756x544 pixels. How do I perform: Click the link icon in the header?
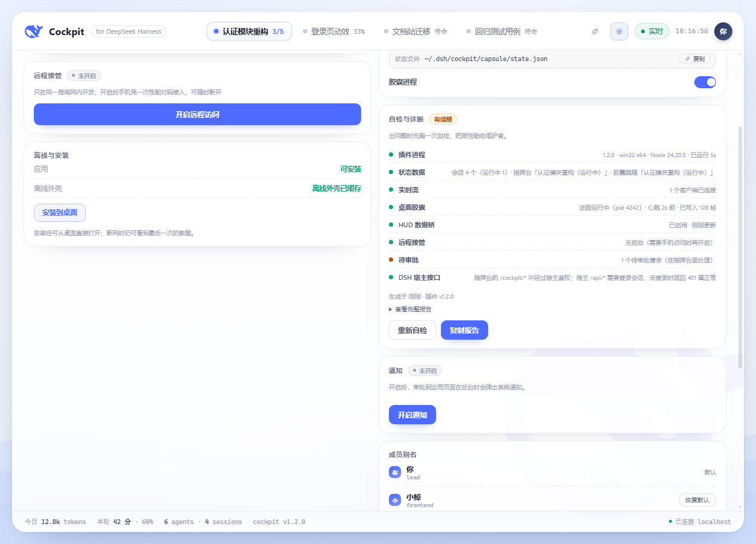595,31
